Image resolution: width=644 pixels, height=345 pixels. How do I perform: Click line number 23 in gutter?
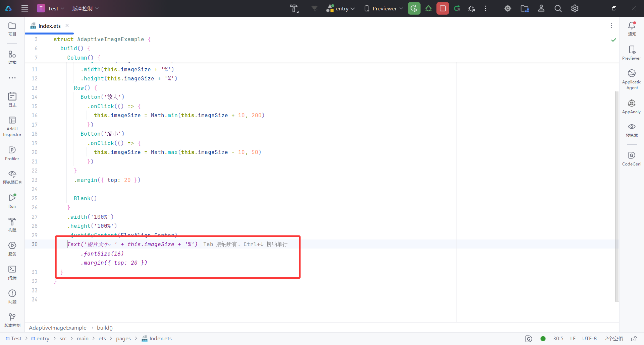click(35, 180)
